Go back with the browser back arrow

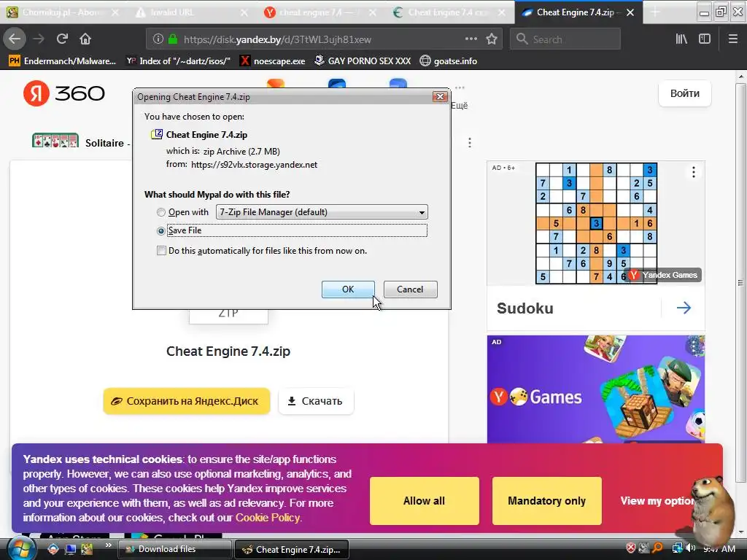pos(15,39)
